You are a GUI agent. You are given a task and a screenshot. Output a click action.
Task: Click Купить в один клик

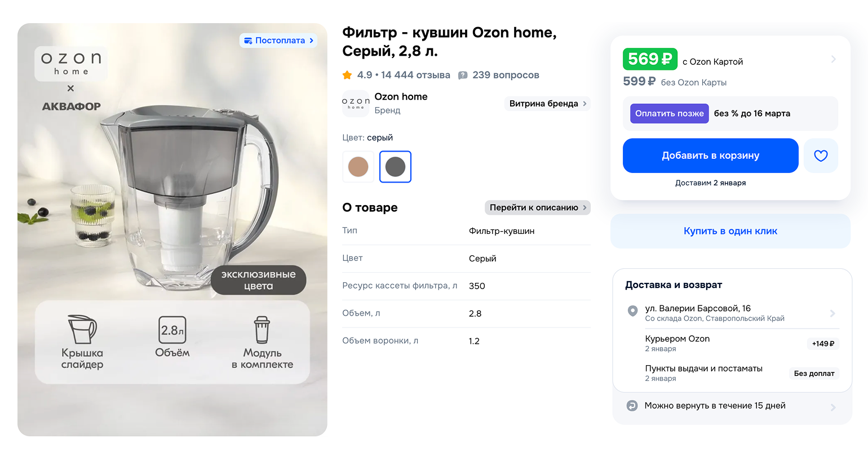(x=730, y=231)
